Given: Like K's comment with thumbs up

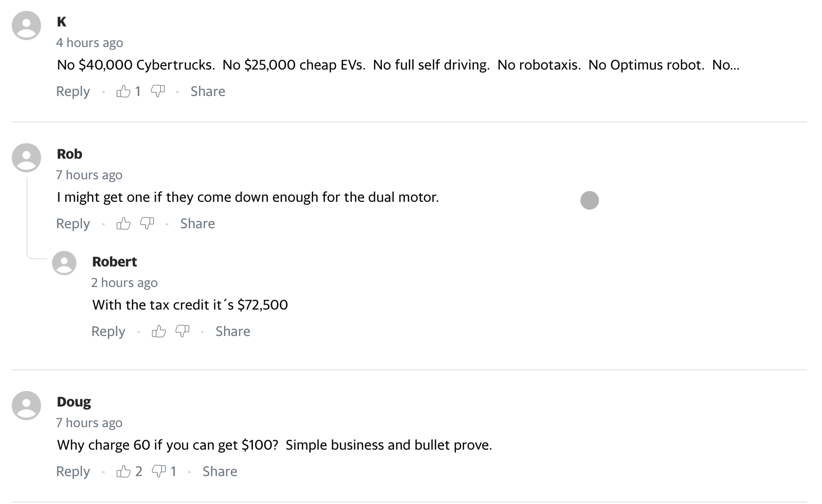Looking at the screenshot, I should click(124, 92).
